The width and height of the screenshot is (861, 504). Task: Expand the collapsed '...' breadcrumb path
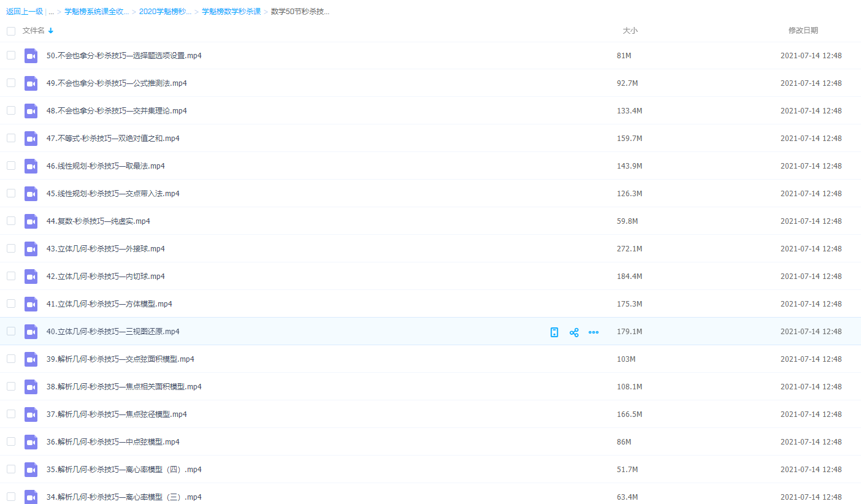(x=52, y=12)
